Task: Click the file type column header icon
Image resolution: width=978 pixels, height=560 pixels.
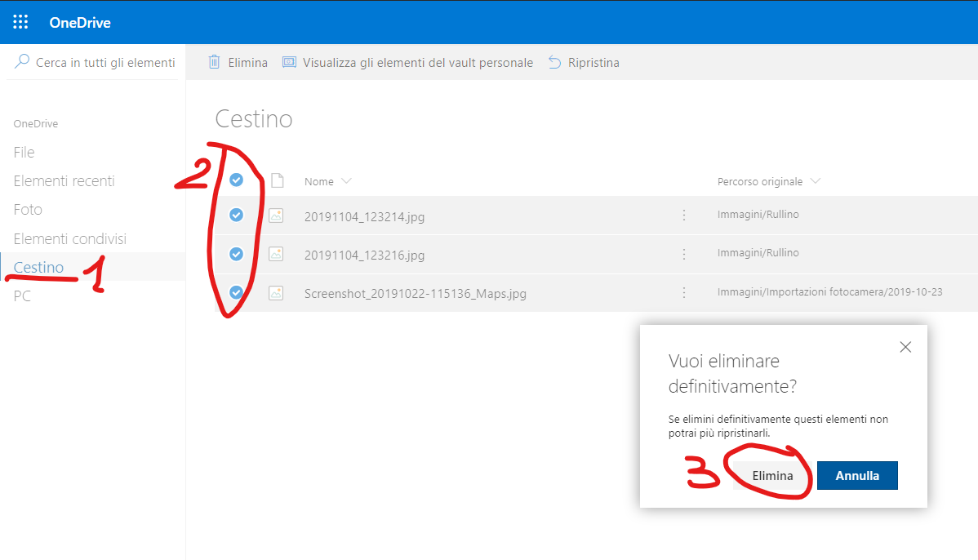Action: coord(277,180)
